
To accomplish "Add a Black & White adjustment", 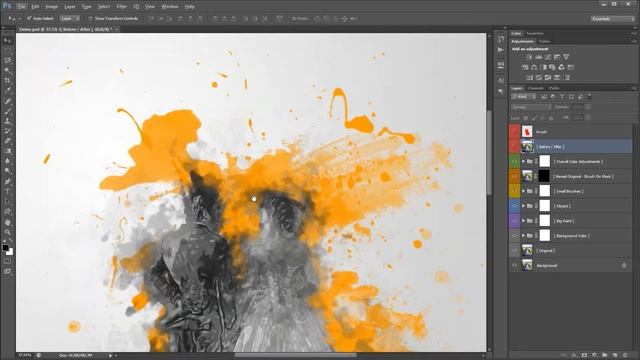I will [543, 67].
